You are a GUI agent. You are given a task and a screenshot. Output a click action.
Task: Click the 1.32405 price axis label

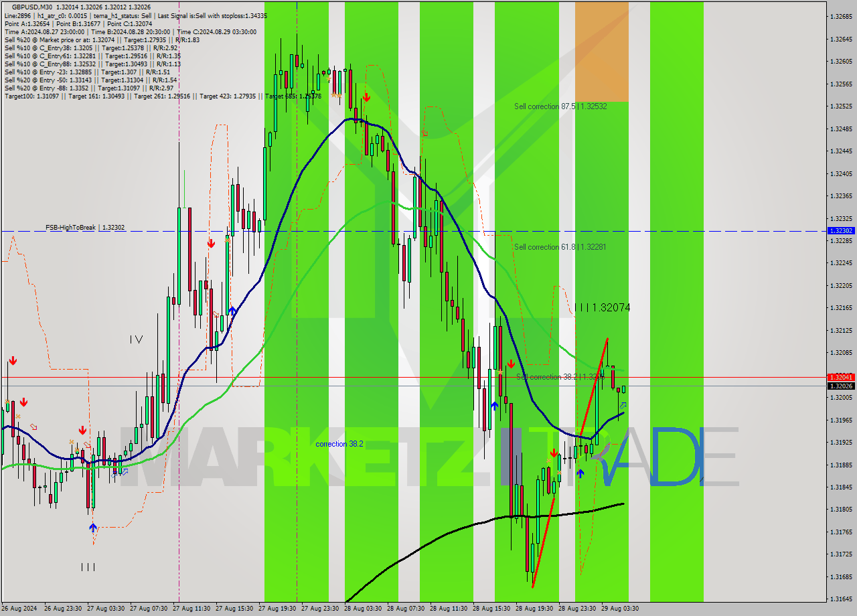click(x=841, y=173)
